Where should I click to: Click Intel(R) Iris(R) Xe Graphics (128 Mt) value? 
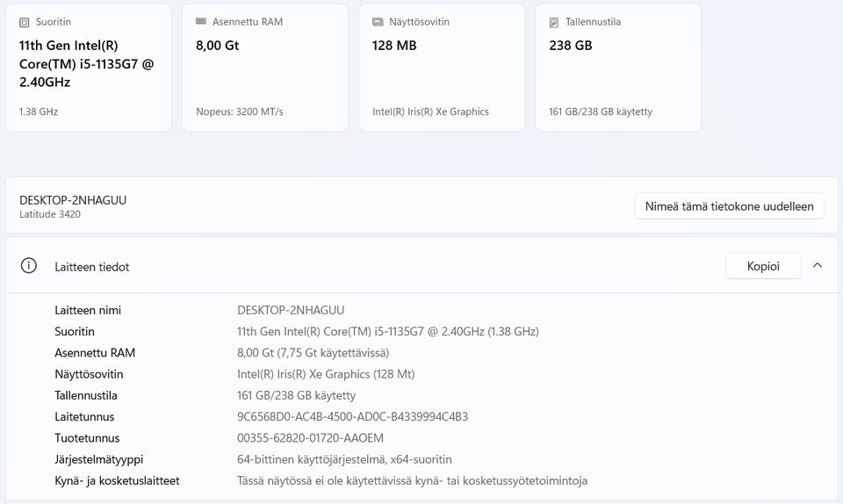326,375
